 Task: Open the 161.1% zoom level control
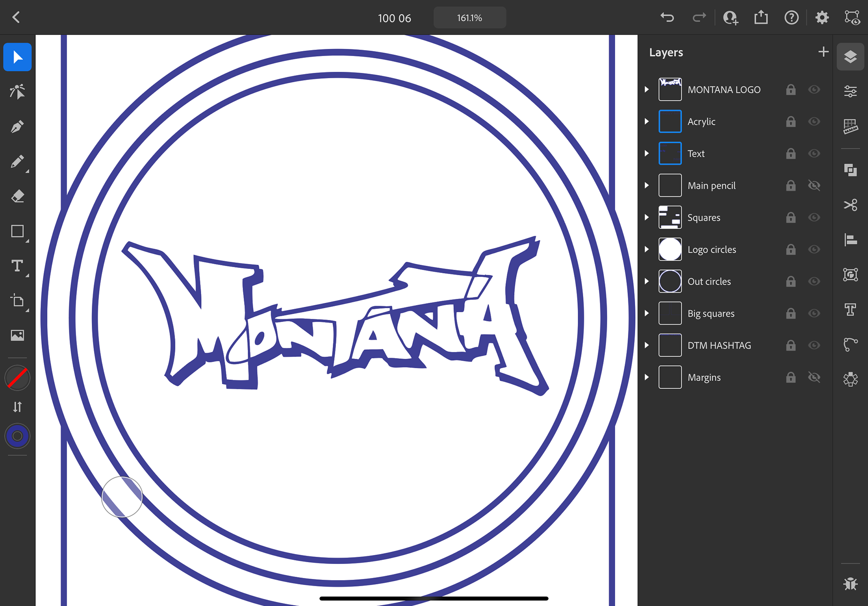pos(470,18)
